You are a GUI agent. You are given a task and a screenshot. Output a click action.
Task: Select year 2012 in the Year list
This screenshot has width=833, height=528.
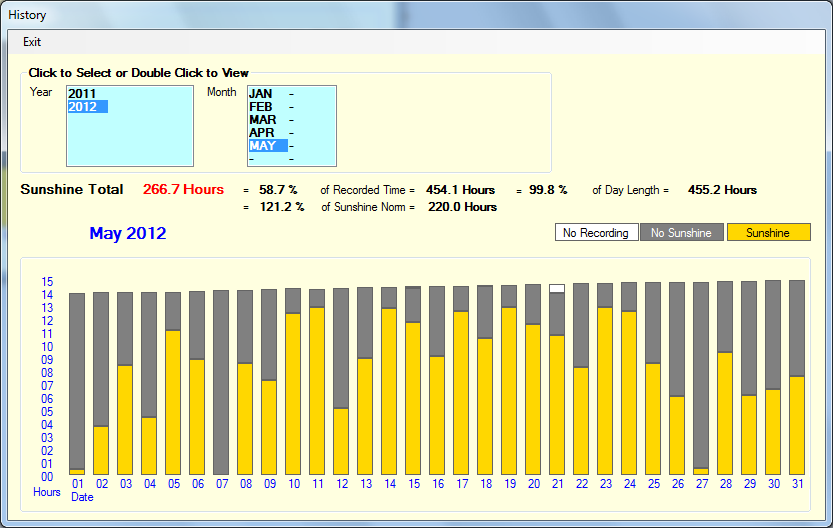(x=83, y=107)
